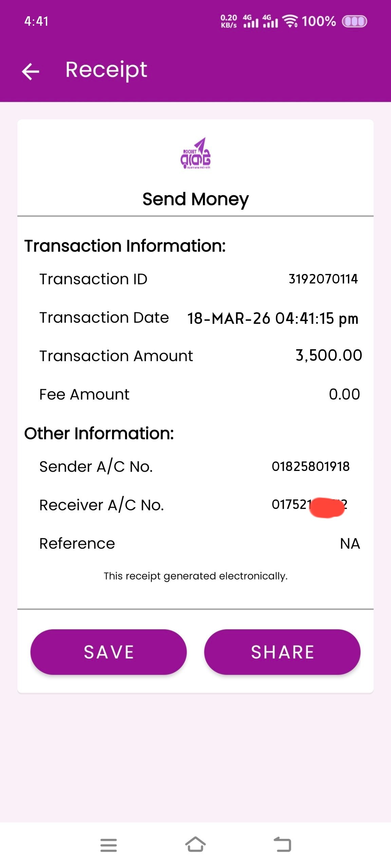
Task: Tap the Fee Amount value 0.00
Action: [x=344, y=394]
